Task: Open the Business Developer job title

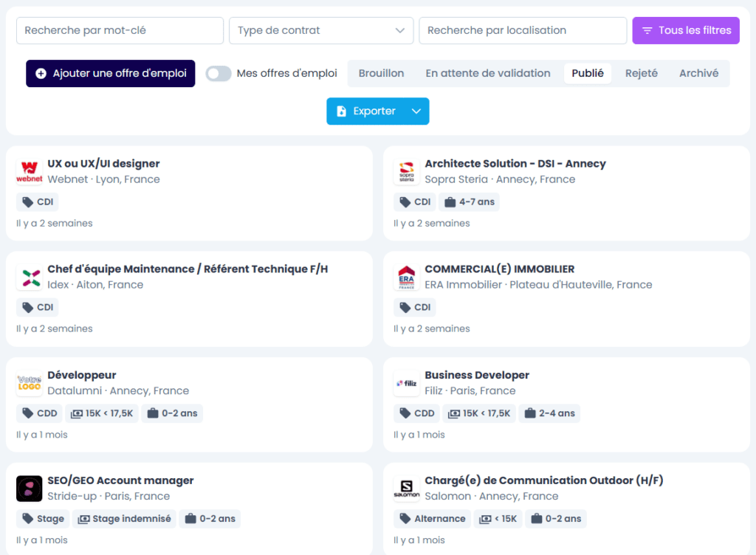Action: [477, 375]
